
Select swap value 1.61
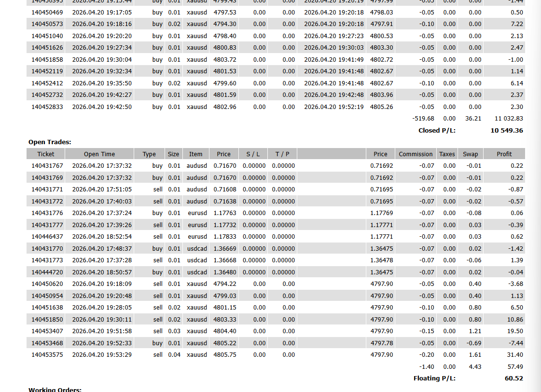coord(475,355)
